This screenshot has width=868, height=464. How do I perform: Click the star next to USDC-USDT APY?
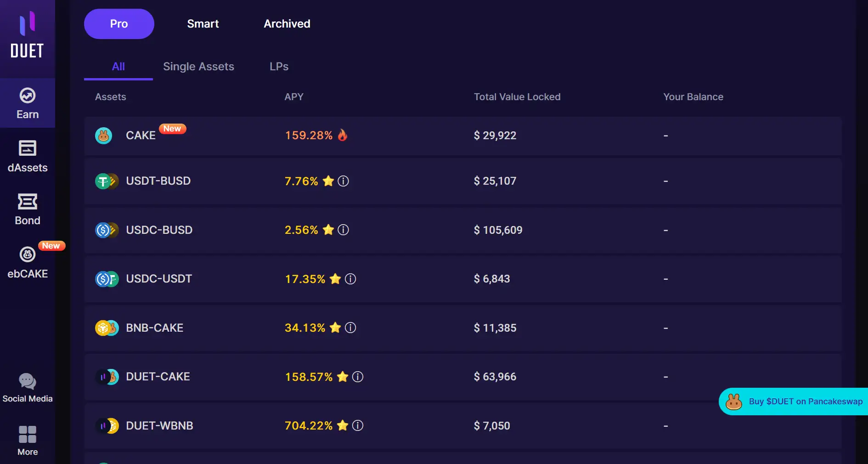pyautogui.click(x=335, y=279)
